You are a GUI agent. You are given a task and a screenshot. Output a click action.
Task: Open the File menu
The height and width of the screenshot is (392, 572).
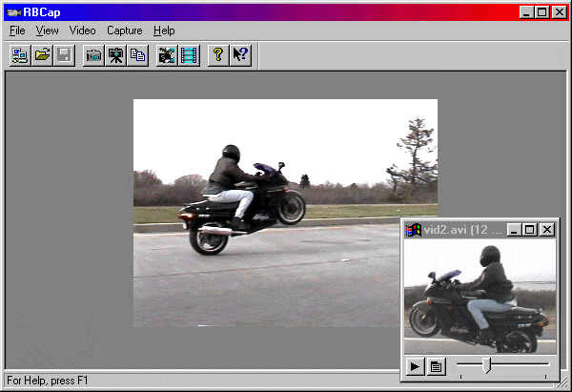click(x=17, y=31)
